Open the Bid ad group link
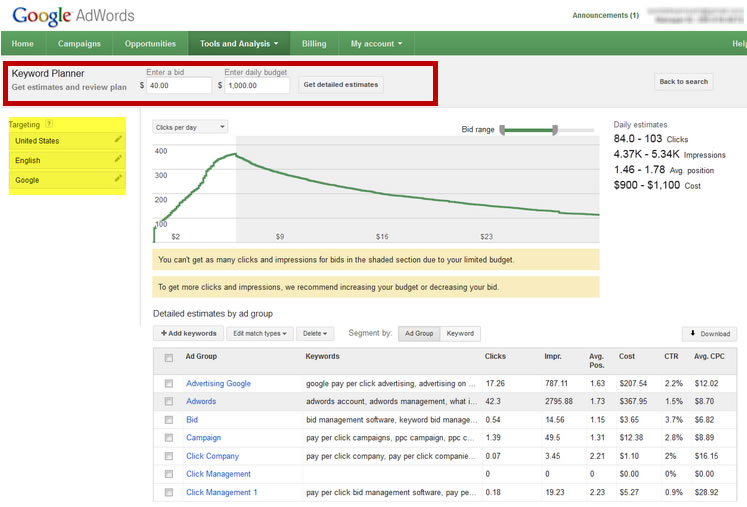Image resolution: width=747 pixels, height=507 pixels. (x=192, y=420)
